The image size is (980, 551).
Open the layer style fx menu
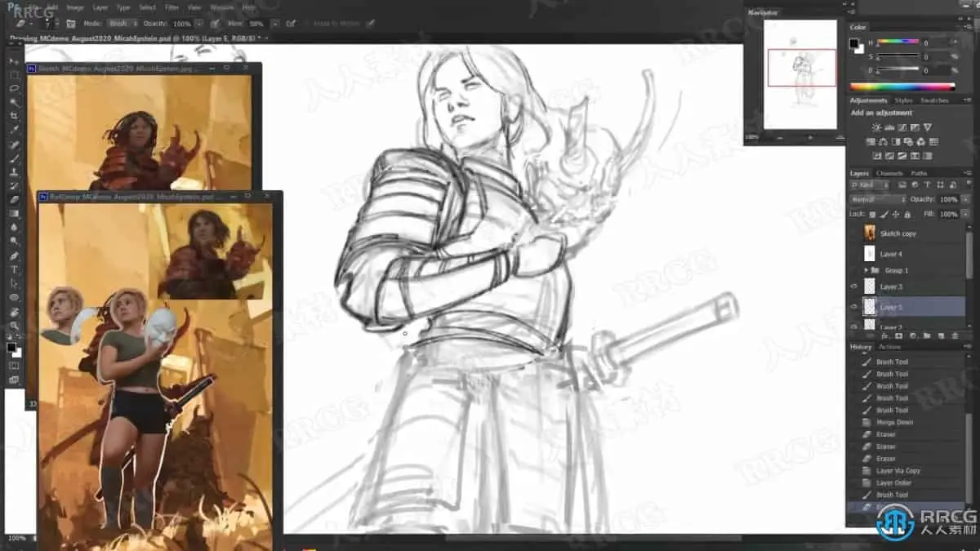pos(885,335)
